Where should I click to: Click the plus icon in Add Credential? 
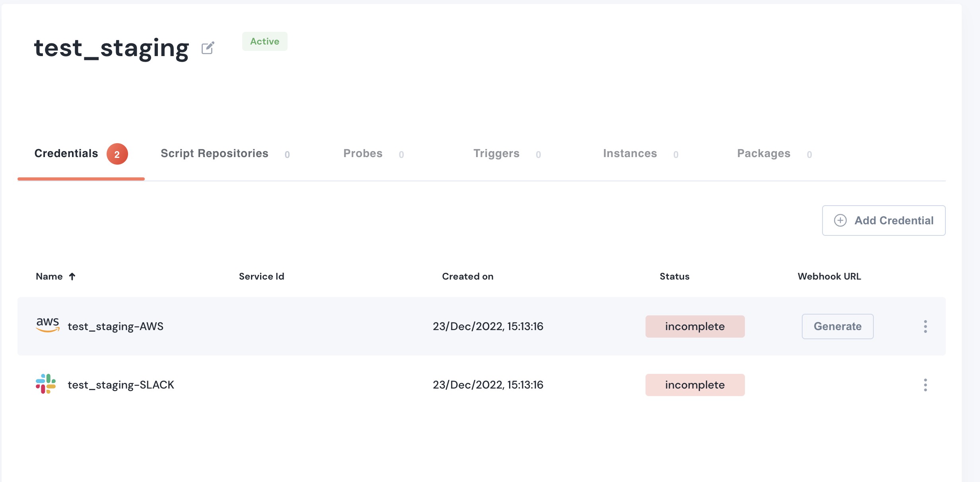click(x=840, y=220)
